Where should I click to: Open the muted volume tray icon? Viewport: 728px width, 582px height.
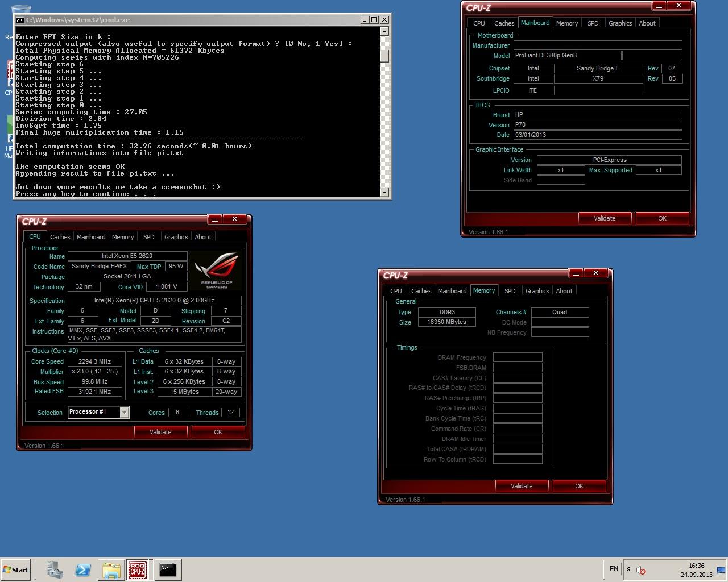[x=640, y=570]
